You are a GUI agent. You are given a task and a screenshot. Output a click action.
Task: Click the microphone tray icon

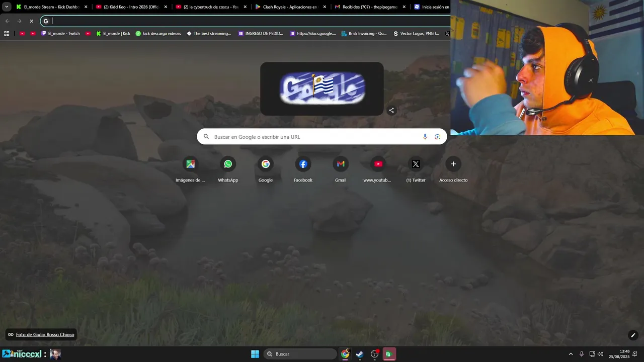click(582, 354)
